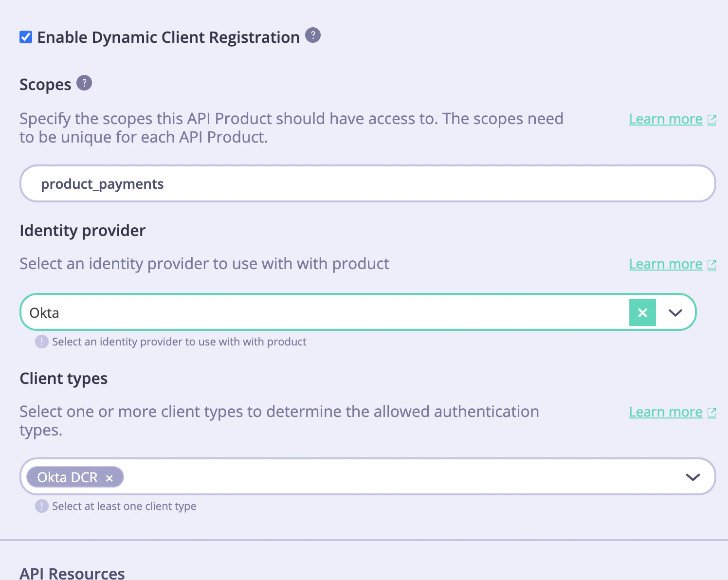
Task: Select the Identity provider section heading
Action: 82,230
